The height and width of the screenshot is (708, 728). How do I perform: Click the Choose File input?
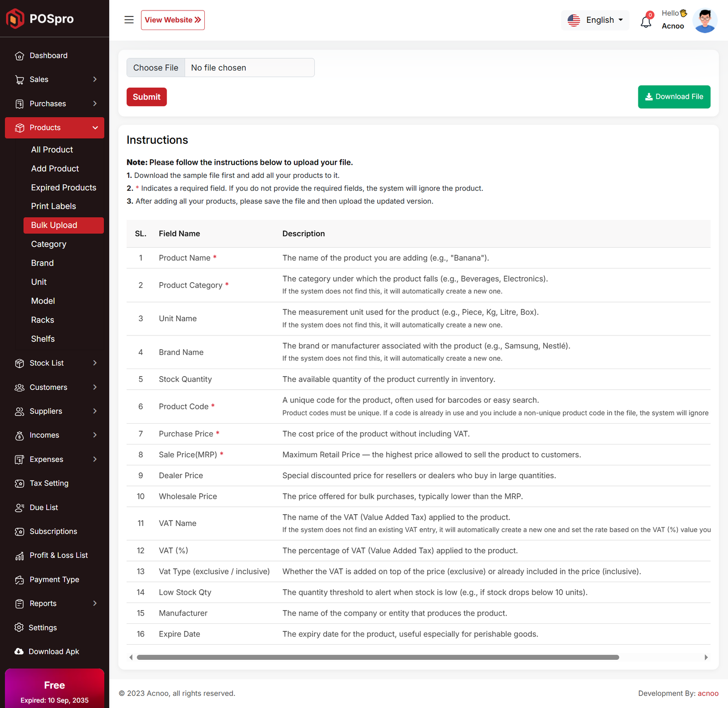click(156, 68)
